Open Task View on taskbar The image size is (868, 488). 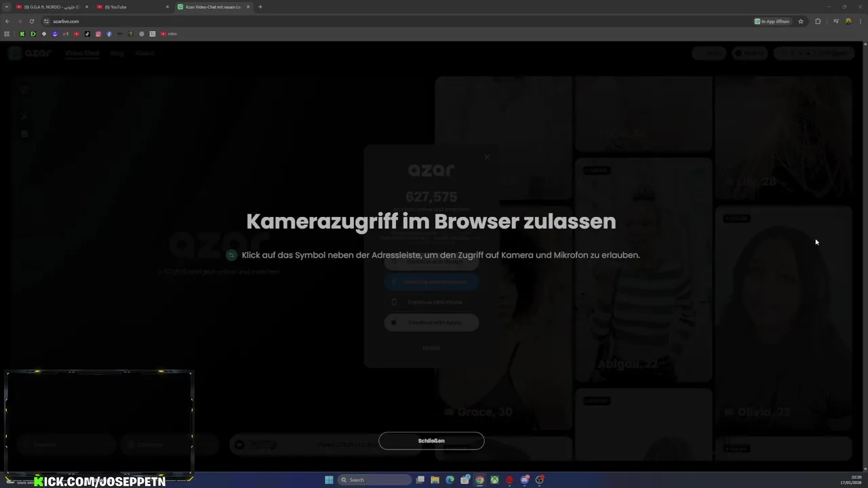420,480
